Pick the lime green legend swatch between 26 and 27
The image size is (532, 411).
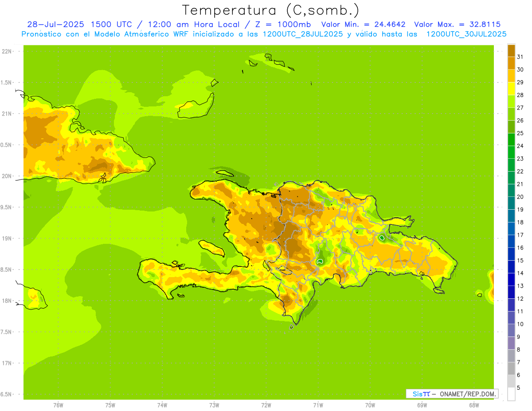511,114
